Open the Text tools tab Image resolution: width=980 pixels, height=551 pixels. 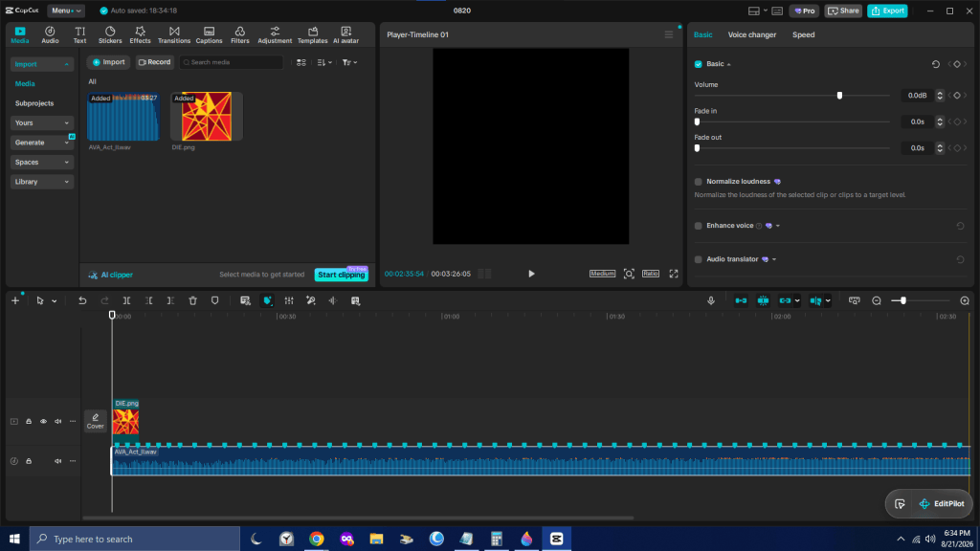(80, 35)
